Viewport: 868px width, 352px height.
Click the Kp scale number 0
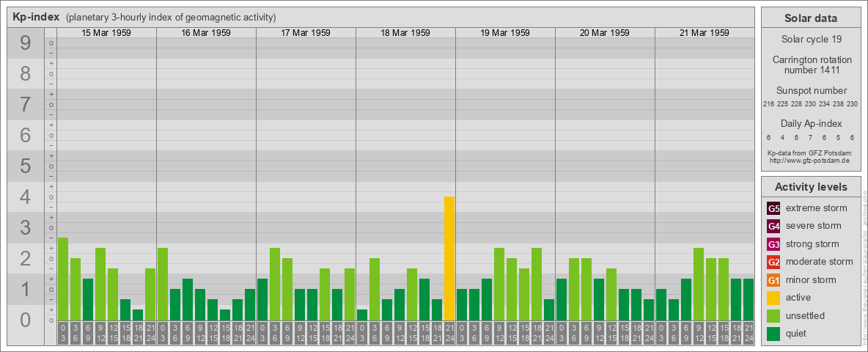pos(26,320)
